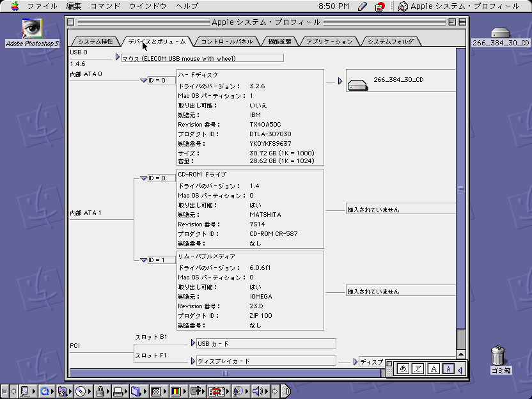Image resolution: width=532 pixels, height=399 pixels.
Task: Click the CD disc icon in the Control Strip
Action: point(81,391)
